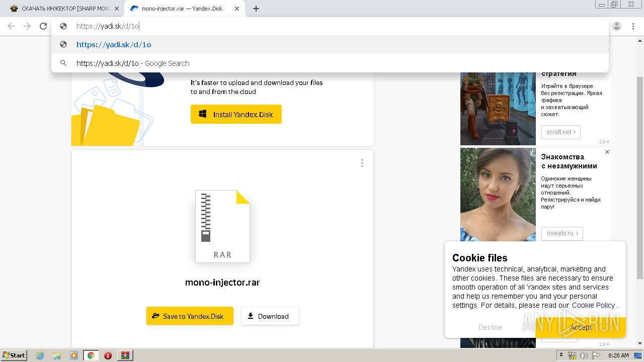Click the page's vertical scrollbar thumb

pos(640,178)
